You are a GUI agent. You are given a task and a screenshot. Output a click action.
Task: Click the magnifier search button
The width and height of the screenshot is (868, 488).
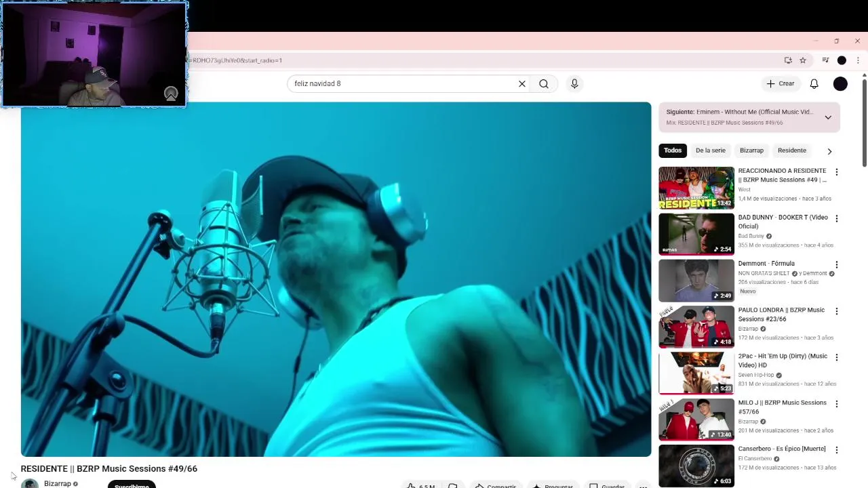[x=544, y=84]
